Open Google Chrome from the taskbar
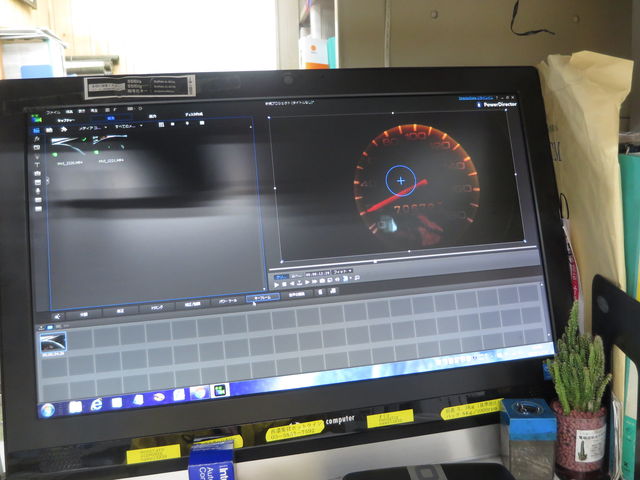Viewport: 640px width, 480px height. click(x=199, y=393)
